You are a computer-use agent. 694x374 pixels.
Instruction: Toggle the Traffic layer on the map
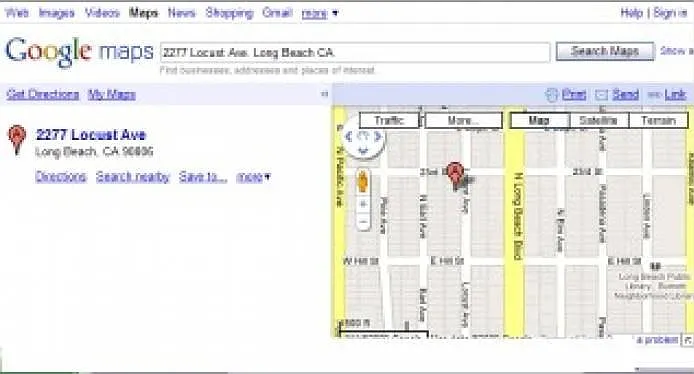[389, 120]
